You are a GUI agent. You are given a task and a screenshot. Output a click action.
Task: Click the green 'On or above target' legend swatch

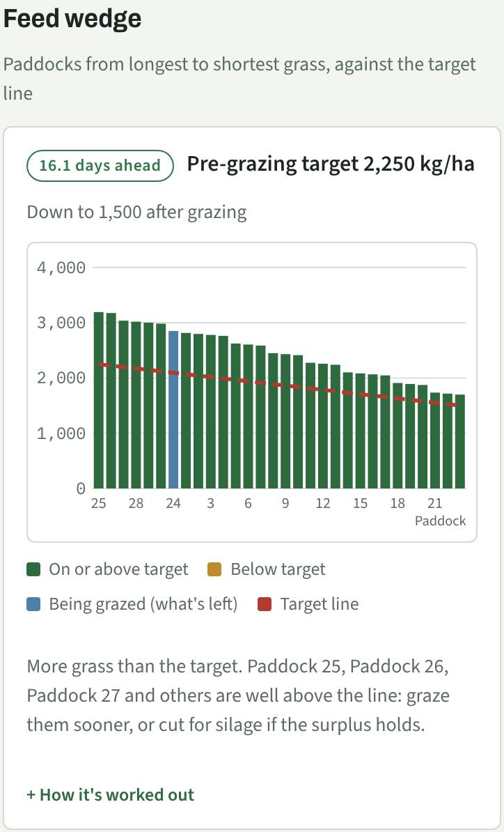[33, 570]
